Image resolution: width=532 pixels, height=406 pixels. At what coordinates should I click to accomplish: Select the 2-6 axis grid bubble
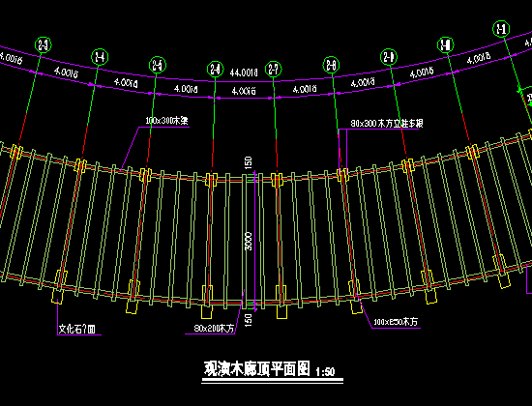[x=216, y=70]
